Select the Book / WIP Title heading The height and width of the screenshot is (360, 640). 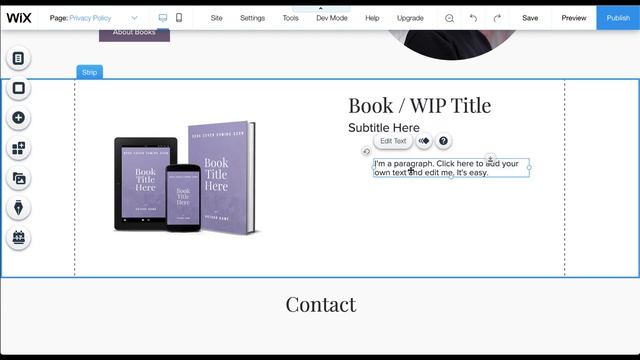[420, 106]
